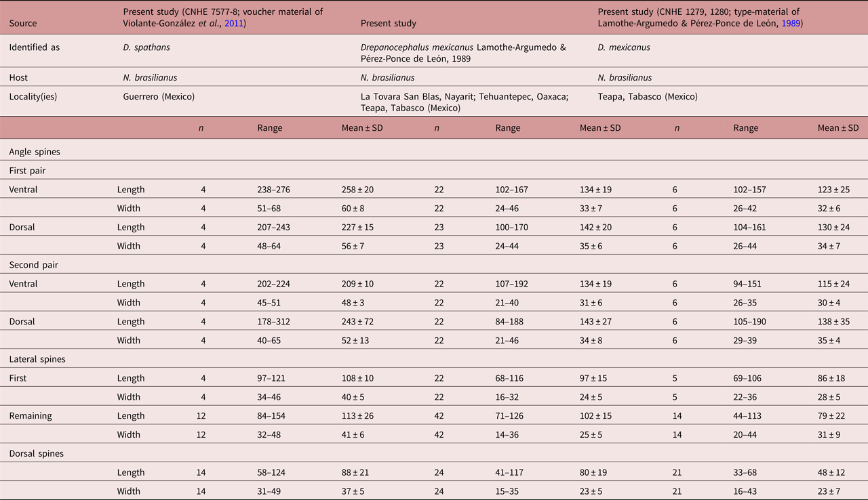
Task: Click the '243 ± 72' mean value
Action: point(357,322)
